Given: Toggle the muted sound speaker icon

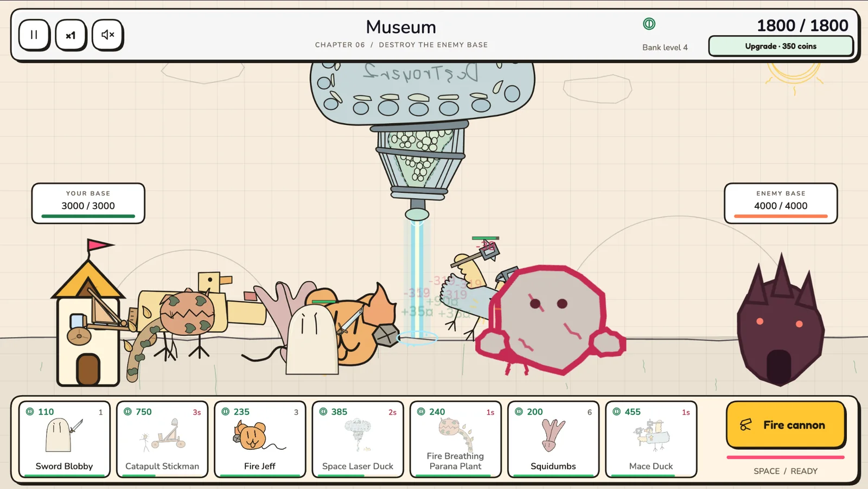Looking at the screenshot, I should (107, 35).
